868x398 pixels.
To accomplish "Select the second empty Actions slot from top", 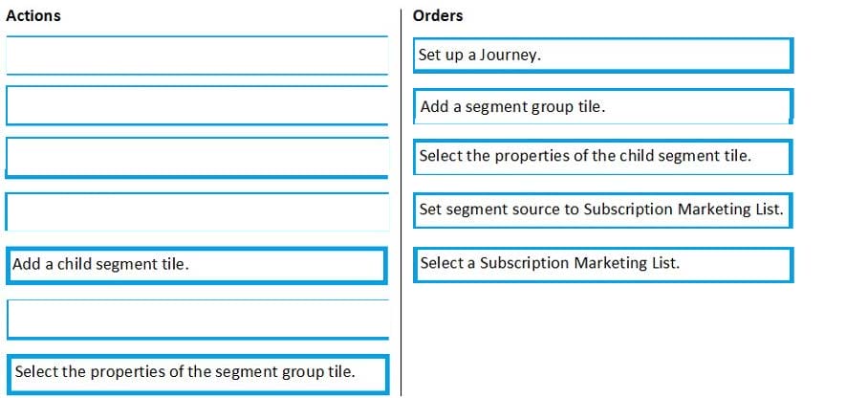I will pyautogui.click(x=196, y=105).
